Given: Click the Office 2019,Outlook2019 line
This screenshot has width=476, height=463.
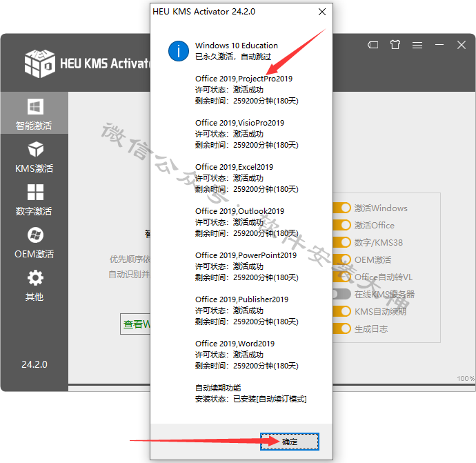Looking at the screenshot, I should (239, 211).
